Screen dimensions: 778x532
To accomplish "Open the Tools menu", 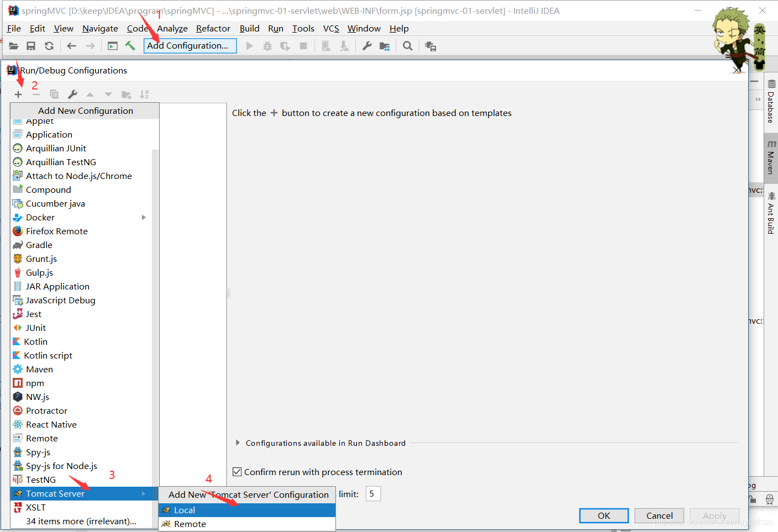I will pos(303,28).
